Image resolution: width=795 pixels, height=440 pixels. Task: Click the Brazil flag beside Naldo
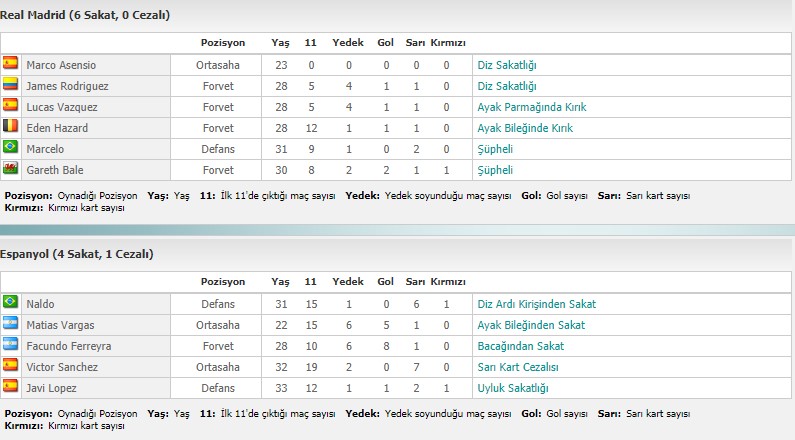(10, 302)
